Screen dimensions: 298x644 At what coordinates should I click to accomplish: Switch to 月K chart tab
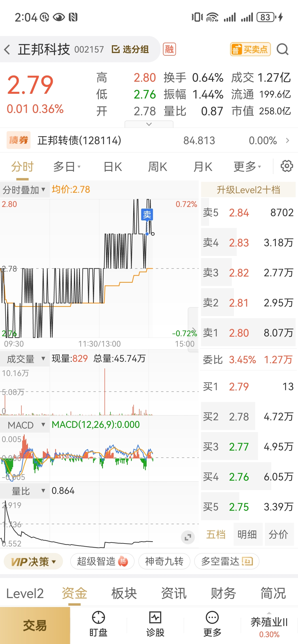click(203, 166)
